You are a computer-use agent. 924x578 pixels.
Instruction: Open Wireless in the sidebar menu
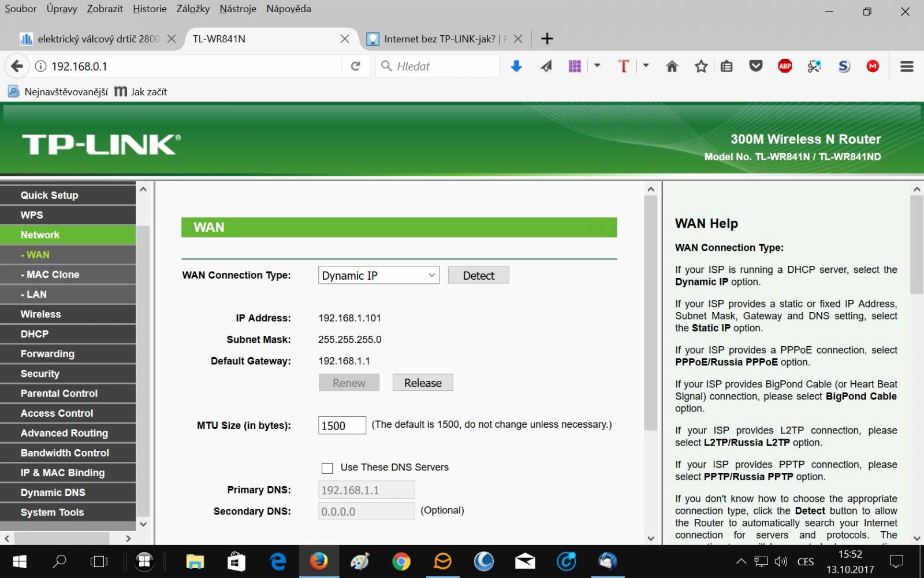click(x=68, y=314)
